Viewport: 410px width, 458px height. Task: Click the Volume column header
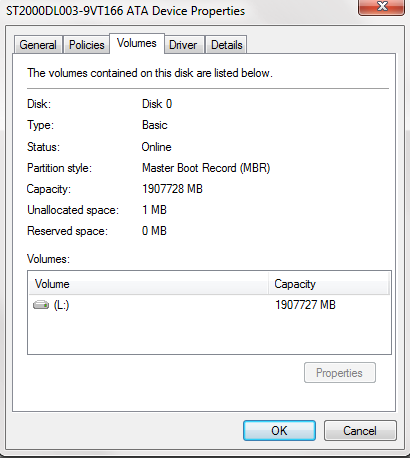[148, 284]
